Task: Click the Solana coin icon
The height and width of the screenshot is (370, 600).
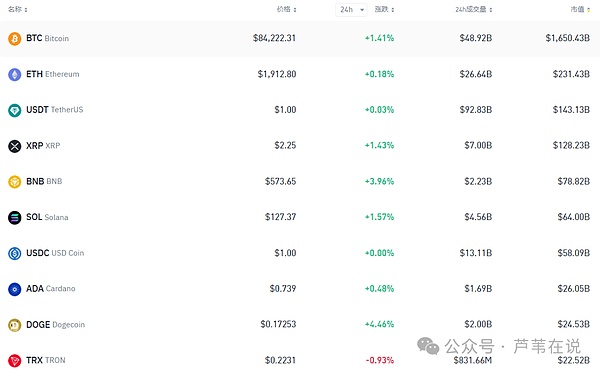Action: tap(15, 218)
